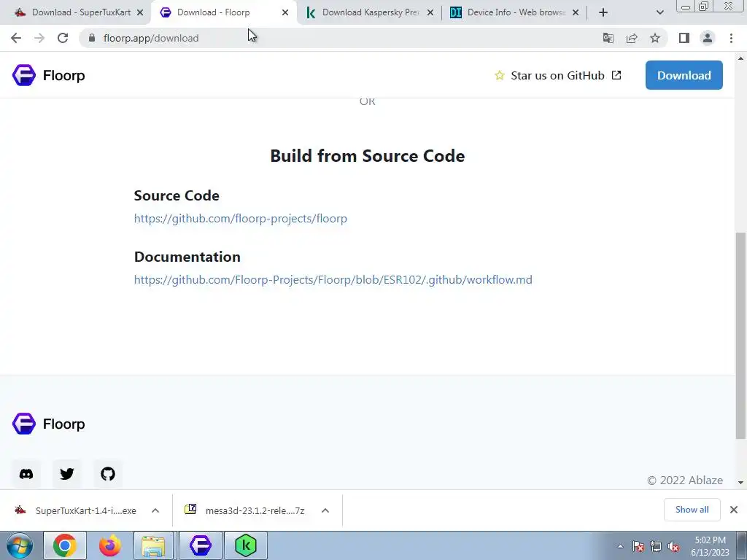747x560 pixels.
Task: Expand options for SuperTuxKart download
Action: (155, 510)
